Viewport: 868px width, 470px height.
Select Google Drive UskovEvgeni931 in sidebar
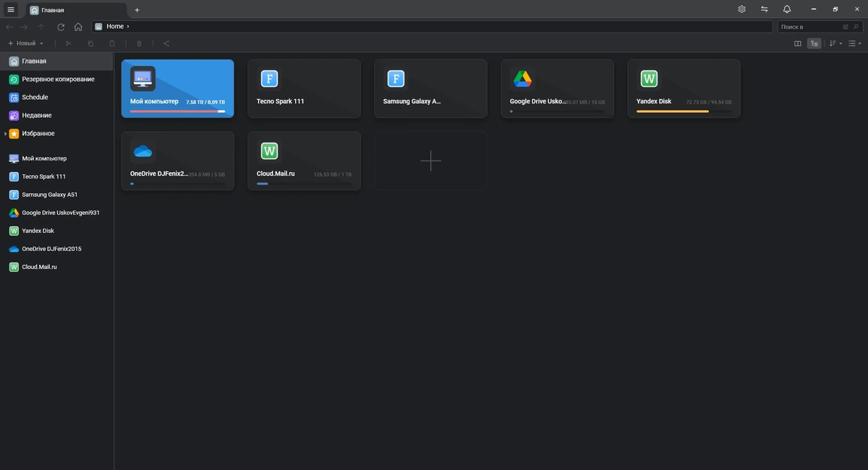(x=56, y=213)
